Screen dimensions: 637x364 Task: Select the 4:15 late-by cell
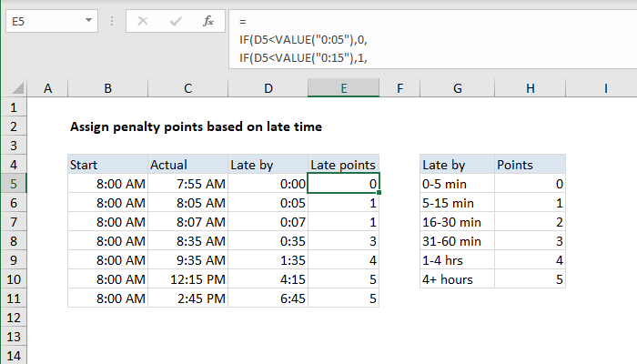coord(268,279)
